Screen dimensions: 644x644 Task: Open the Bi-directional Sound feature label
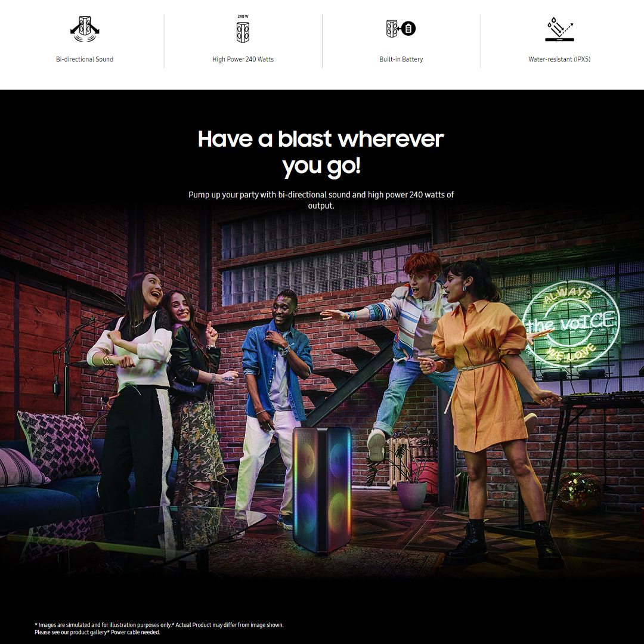(85, 59)
